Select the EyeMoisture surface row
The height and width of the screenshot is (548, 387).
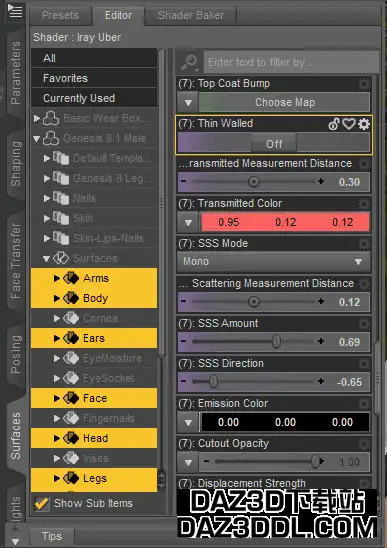pyautogui.click(x=94, y=358)
